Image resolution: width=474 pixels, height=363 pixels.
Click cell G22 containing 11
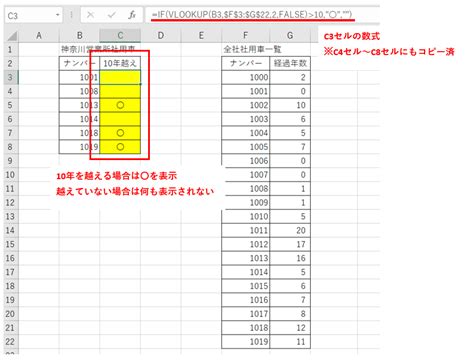tap(290, 342)
